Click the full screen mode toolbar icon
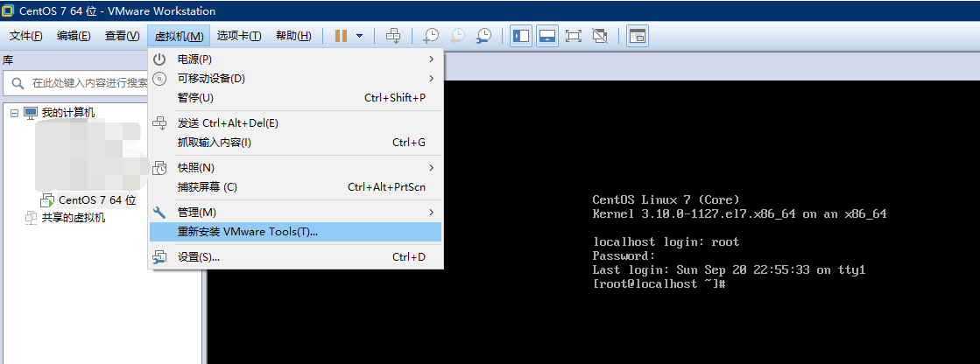Screen dimensions: 980x364 point(573,36)
